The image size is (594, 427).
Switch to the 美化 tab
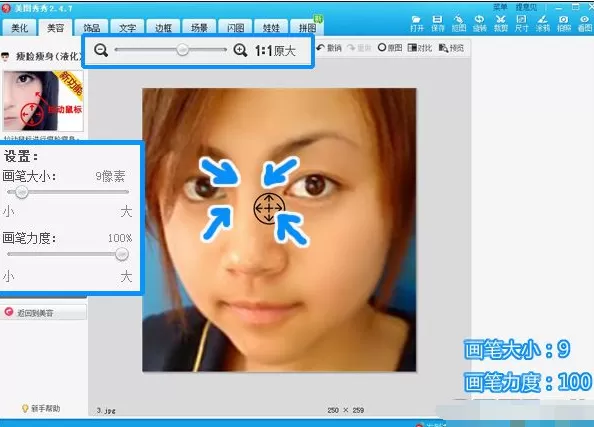[19, 28]
